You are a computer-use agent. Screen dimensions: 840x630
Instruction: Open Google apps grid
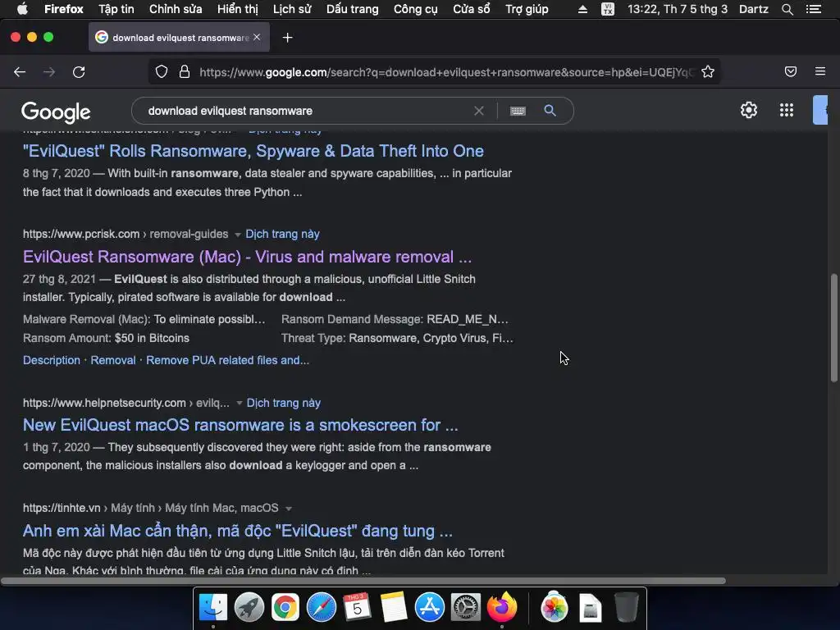click(786, 110)
